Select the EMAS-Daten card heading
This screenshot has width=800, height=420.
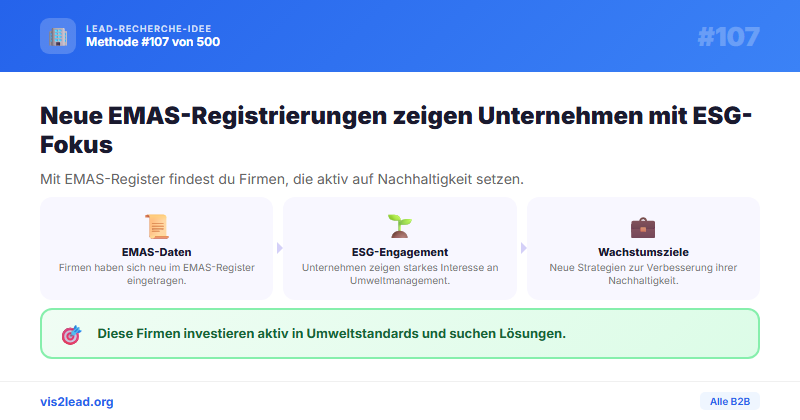point(157,252)
